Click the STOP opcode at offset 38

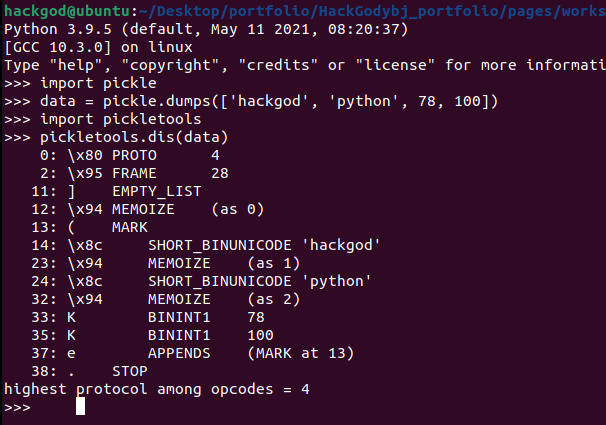pos(130,371)
